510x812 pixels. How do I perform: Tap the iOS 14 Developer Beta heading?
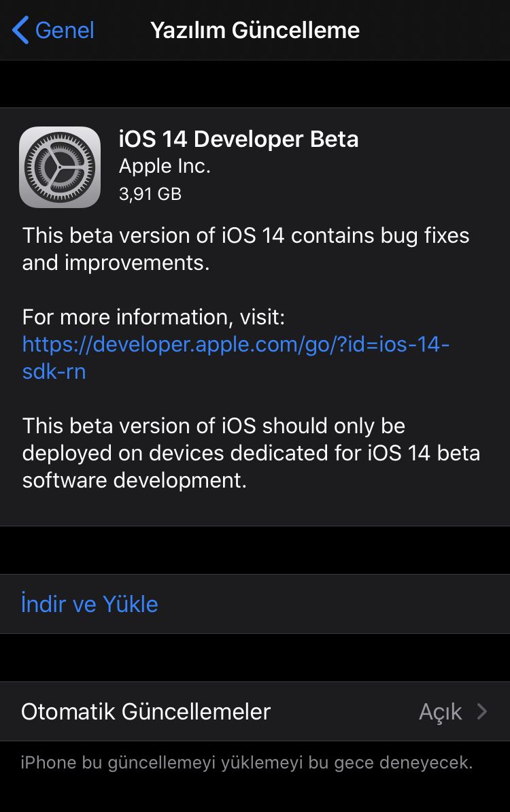point(238,139)
